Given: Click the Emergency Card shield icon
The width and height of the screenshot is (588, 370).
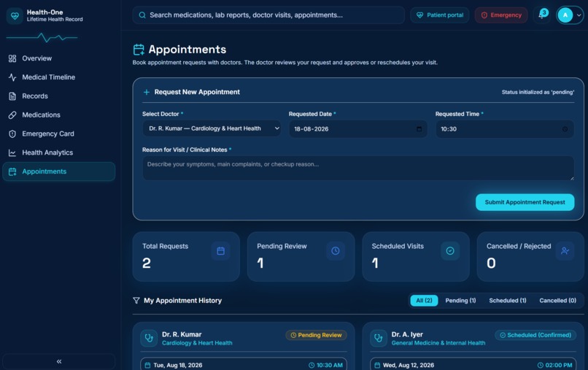Looking at the screenshot, I should [x=12, y=134].
